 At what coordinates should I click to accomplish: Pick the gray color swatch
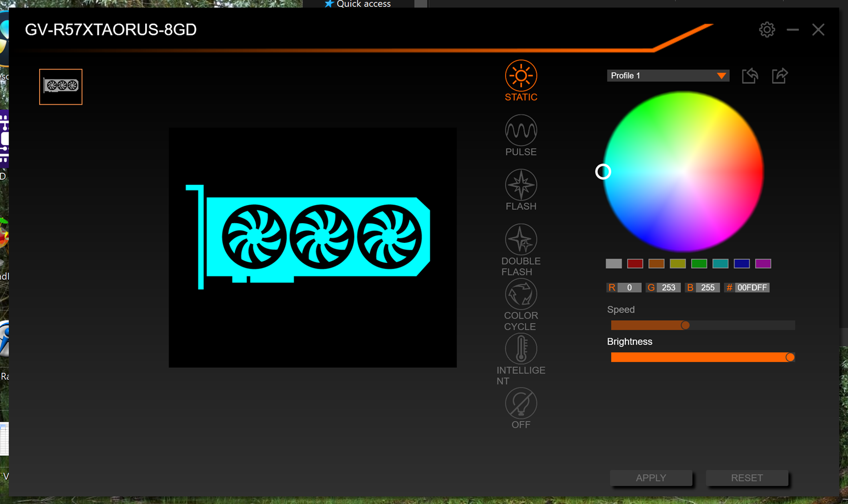tap(614, 263)
